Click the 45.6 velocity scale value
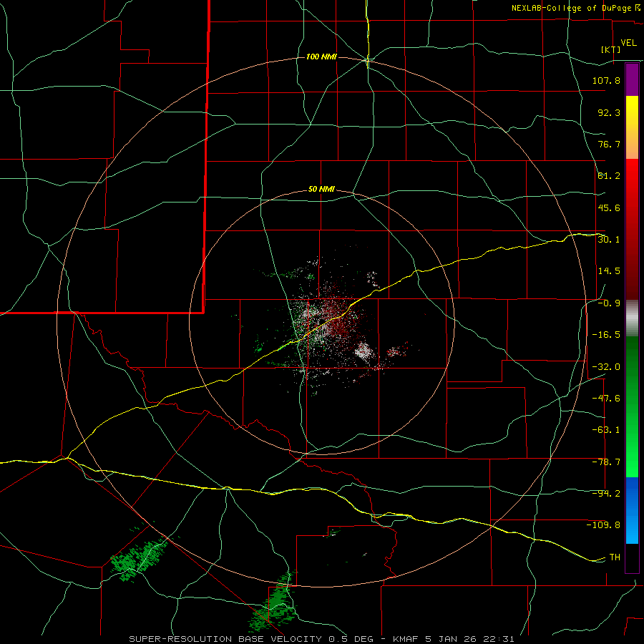 coord(609,208)
